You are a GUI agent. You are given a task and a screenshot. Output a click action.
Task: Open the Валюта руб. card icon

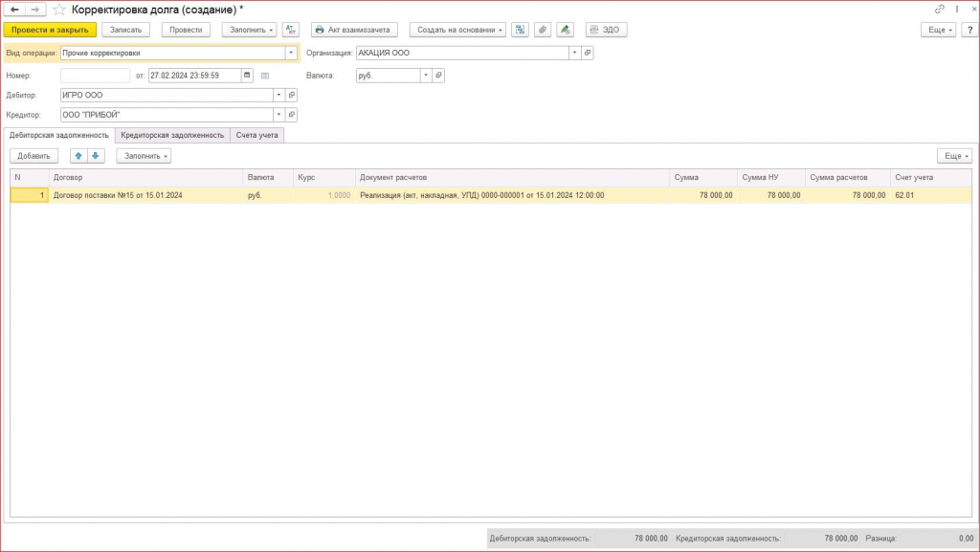pos(438,76)
